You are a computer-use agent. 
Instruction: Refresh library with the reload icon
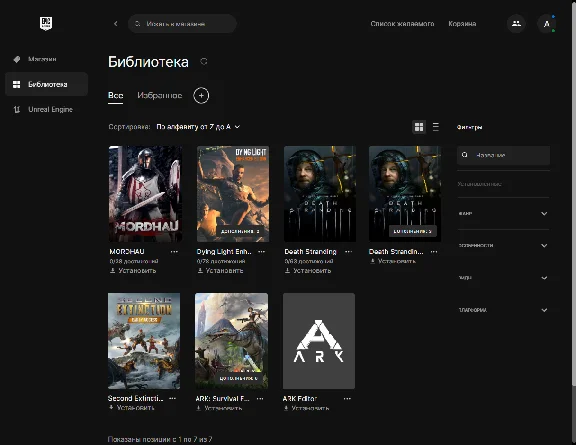pos(204,62)
